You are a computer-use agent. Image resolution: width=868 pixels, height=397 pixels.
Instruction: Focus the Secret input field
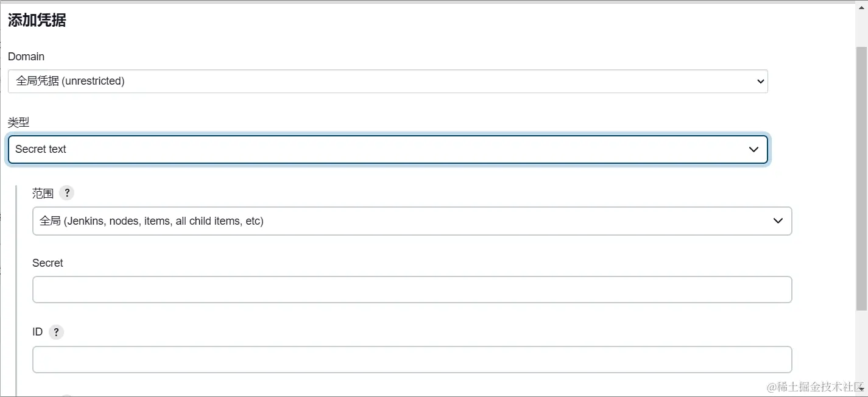click(412, 290)
